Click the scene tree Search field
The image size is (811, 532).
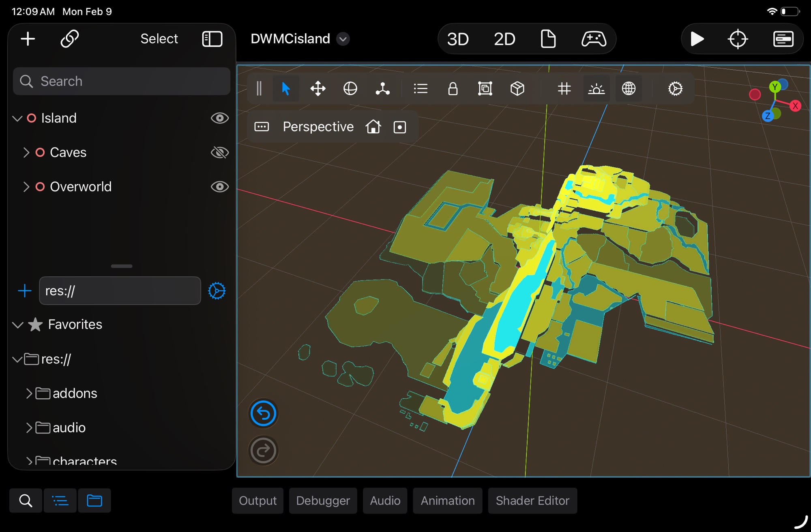(122, 81)
